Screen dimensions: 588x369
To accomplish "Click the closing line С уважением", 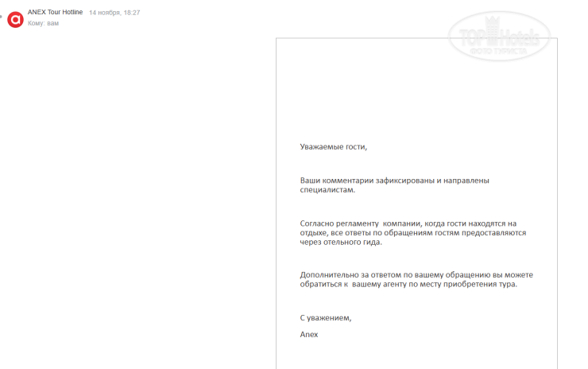I will (x=326, y=318).
